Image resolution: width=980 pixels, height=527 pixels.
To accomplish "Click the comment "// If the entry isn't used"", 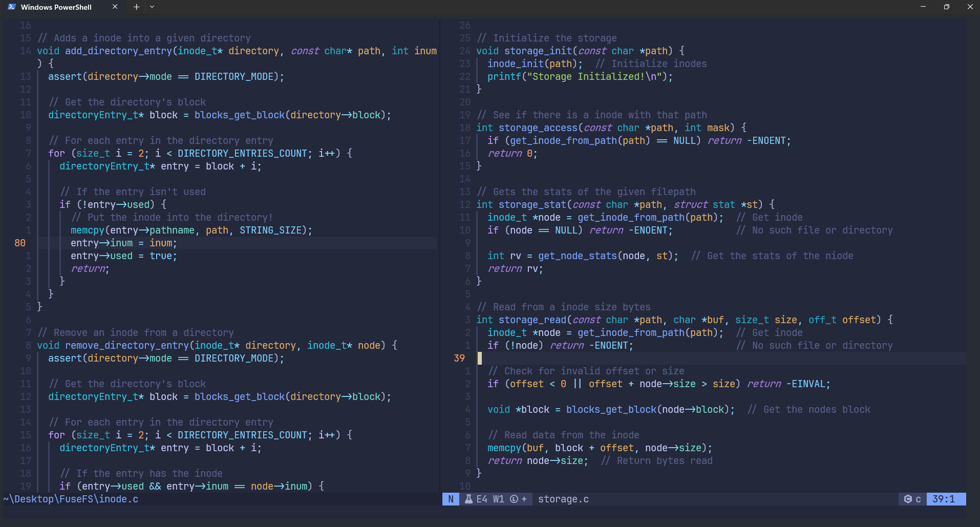I will [133, 192].
